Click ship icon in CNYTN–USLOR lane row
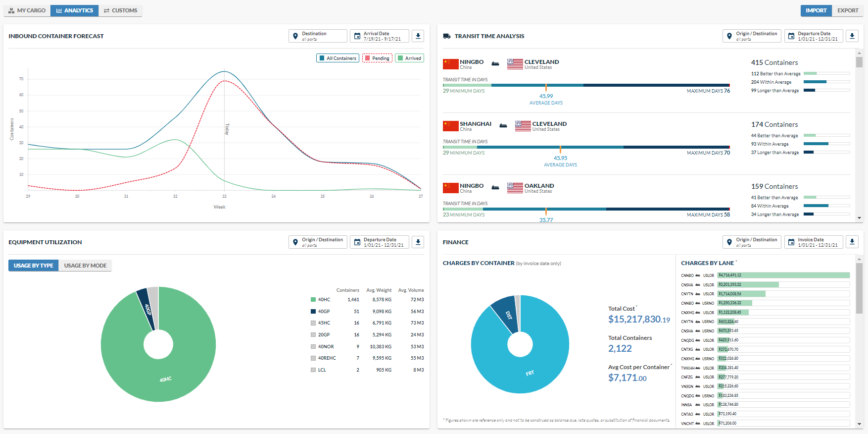Viewport: 868px width, 434px height. click(x=698, y=294)
